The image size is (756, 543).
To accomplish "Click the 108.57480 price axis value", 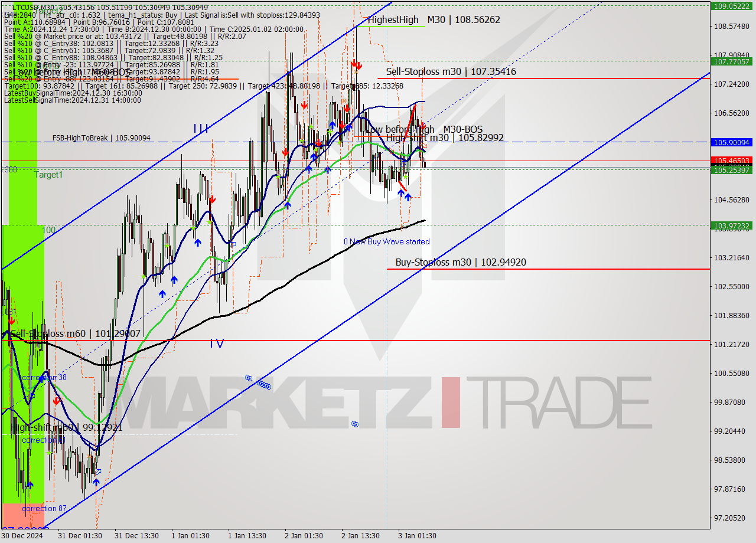I will coord(732,27).
